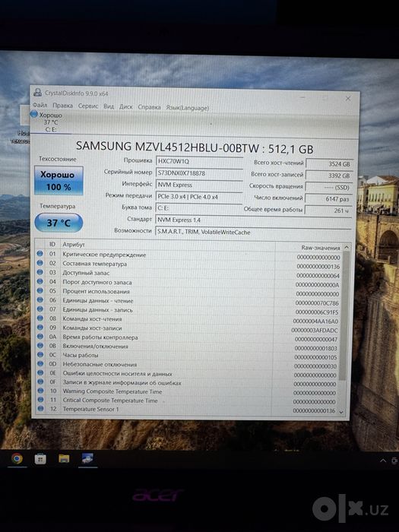This screenshot has height=532, width=399.
Task: Click status icon for Небезопасные отключения row
Action: tap(40, 364)
